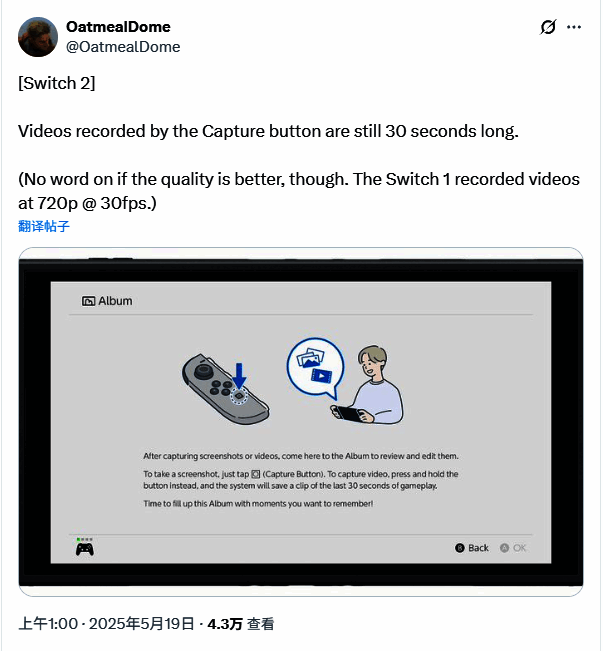
Task: Click the blue arrow above the Capture button
Action: point(239,375)
